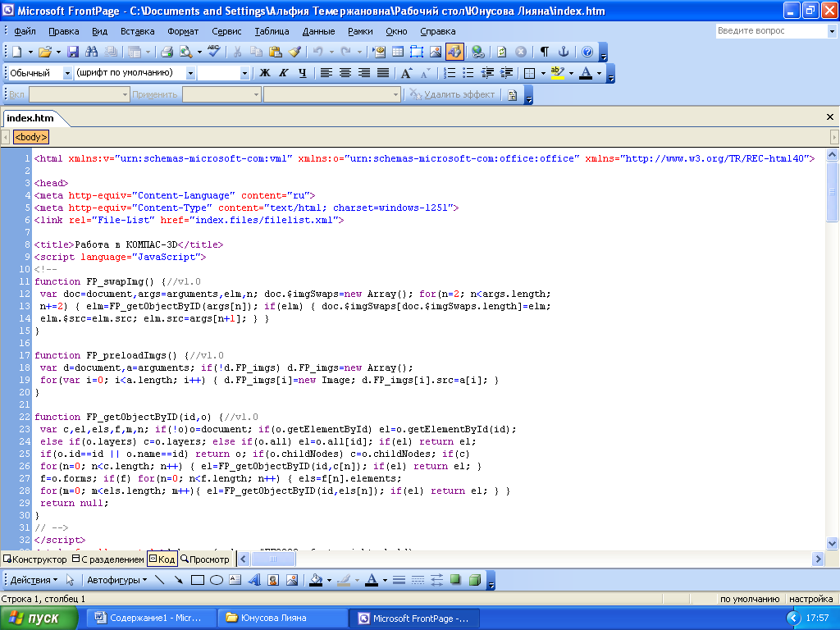Open the Таблица menu
This screenshot has width=840, height=630.
[272, 31]
